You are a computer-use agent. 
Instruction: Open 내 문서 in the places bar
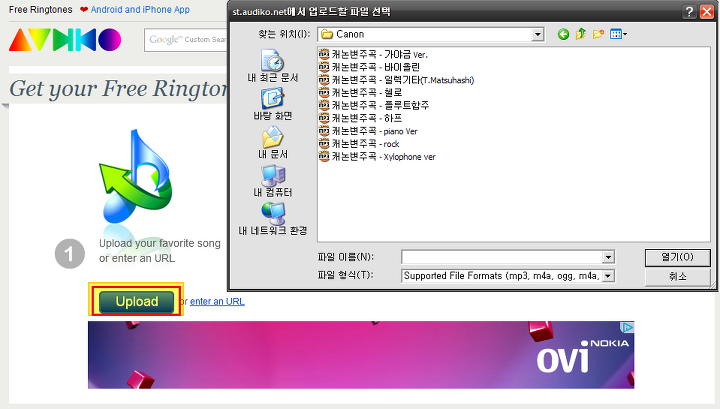[273, 143]
